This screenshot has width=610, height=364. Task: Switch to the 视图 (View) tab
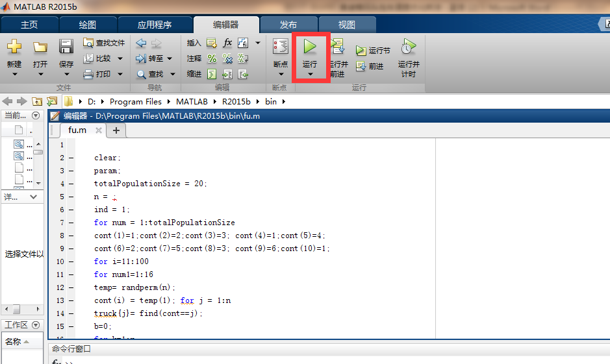pos(347,25)
